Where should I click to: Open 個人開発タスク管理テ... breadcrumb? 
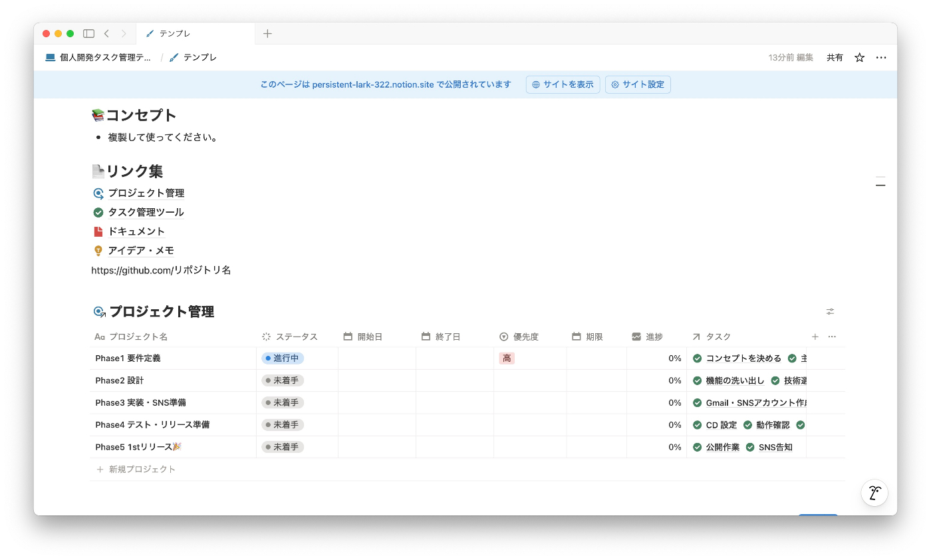[98, 58]
